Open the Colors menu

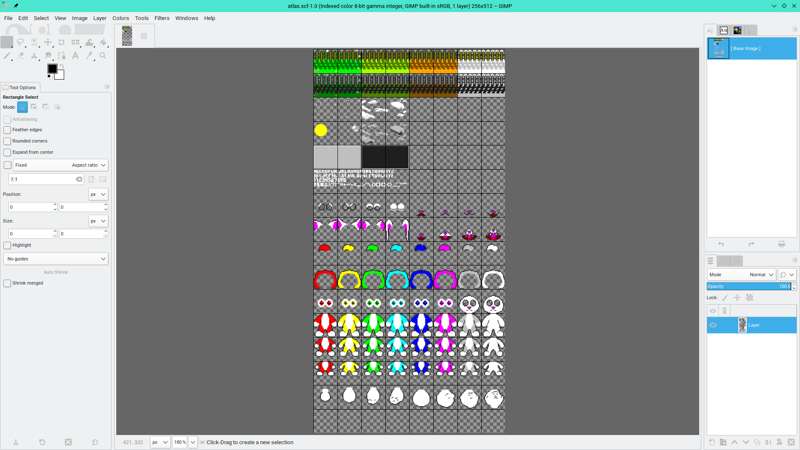(121, 18)
